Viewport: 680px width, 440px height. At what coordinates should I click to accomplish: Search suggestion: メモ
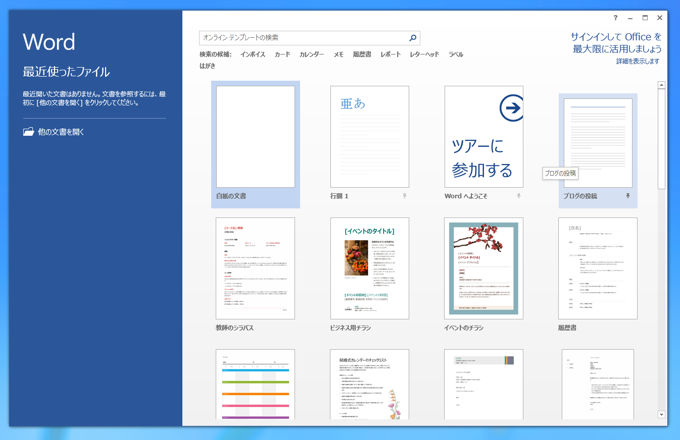(338, 54)
